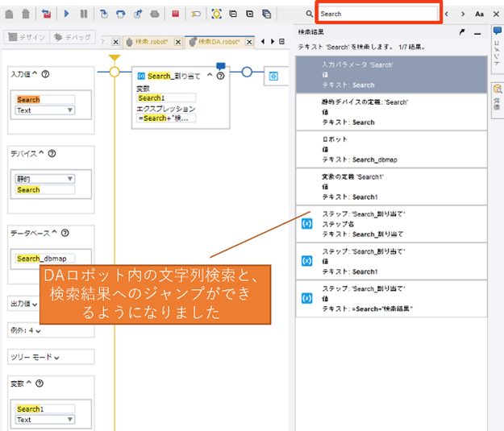This screenshot has height=431, width=504.
Task: Switch to デバッグ mode
Action: point(73,37)
